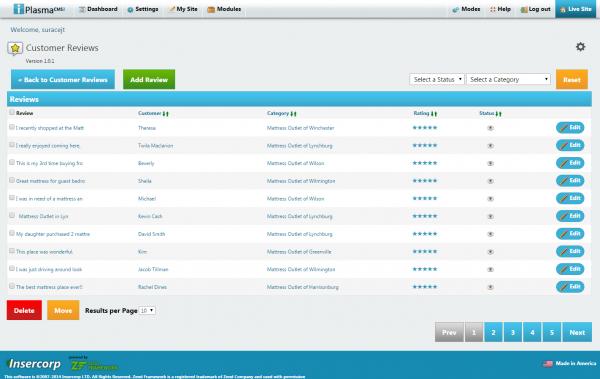Sort reviews by Status column arrows
This screenshot has width=600, height=379.
[x=498, y=114]
